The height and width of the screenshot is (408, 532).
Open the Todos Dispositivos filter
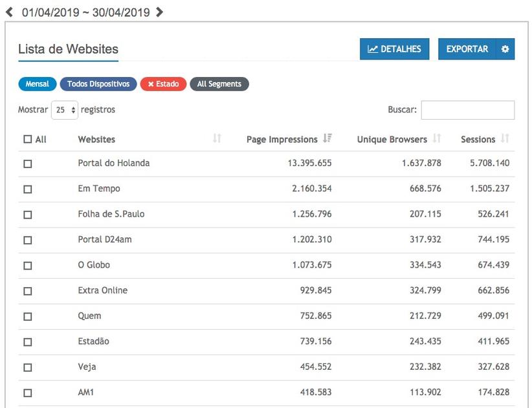(98, 84)
